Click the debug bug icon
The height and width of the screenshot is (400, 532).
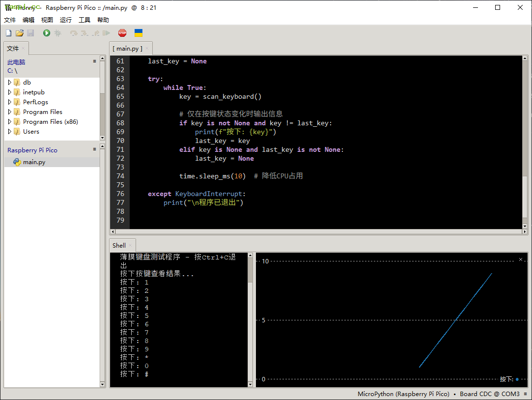click(x=57, y=33)
